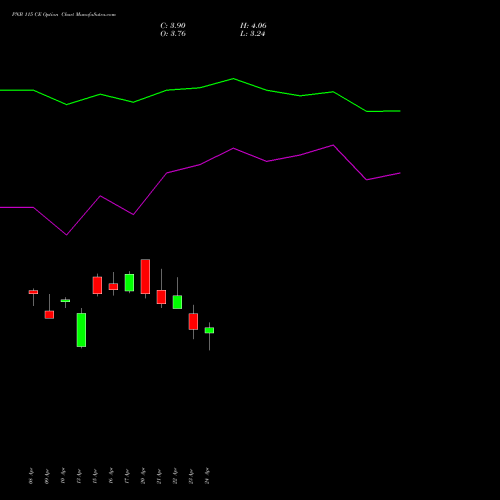Select the 17 Apr date label
500x500 pixels.
coord(127,476)
